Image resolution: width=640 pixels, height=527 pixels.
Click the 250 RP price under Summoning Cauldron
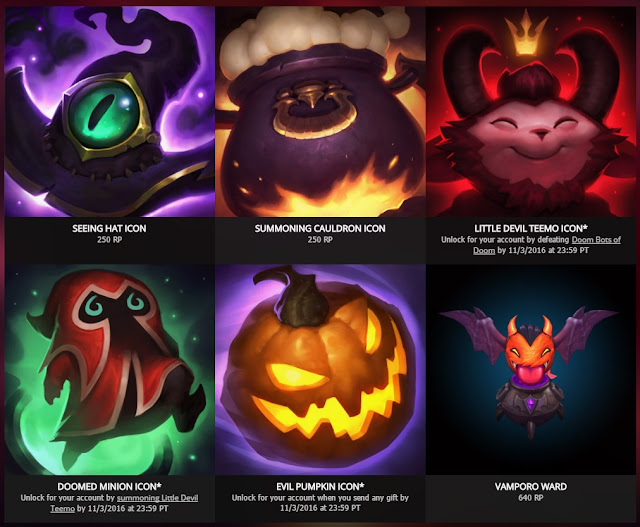click(320, 240)
